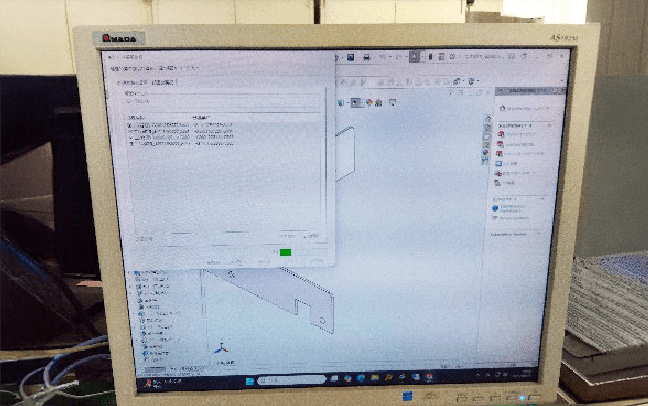Viewport: 648px width, 406px height.
Task: Open the view orientation dropdown arrow
Action: tap(346, 101)
